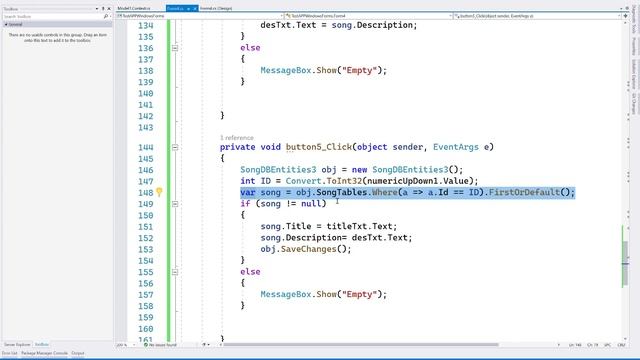
Task: Pin the active Form4.cs tab
Action: 189,8
